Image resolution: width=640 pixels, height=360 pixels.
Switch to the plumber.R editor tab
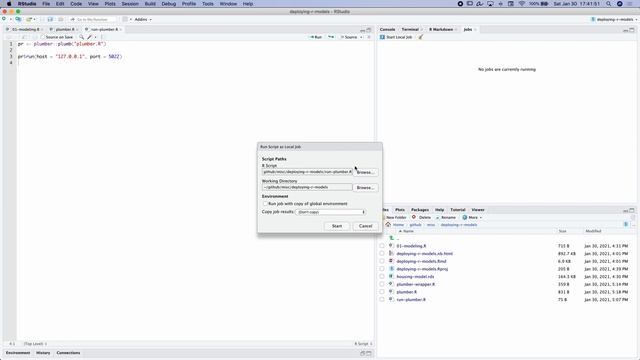coord(64,29)
